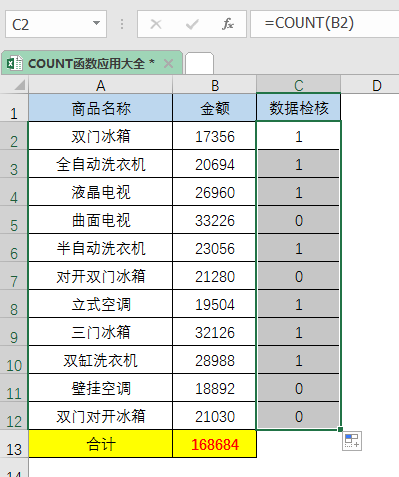Close the COUNT函数应用大全 workbook tab
Image resolution: width=399 pixels, height=477 pixels.
[x=169, y=63]
